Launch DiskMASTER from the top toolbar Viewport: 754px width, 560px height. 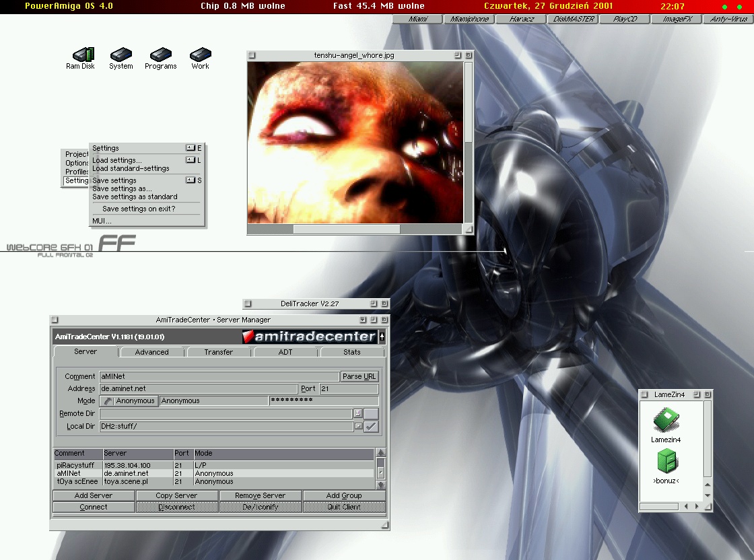click(574, 19)
